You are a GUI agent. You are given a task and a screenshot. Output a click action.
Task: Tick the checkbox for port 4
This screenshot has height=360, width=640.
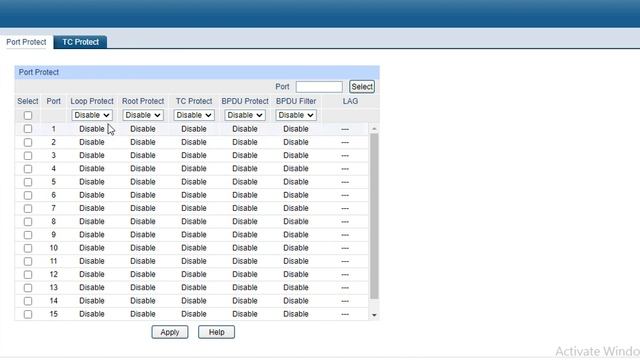28,169
